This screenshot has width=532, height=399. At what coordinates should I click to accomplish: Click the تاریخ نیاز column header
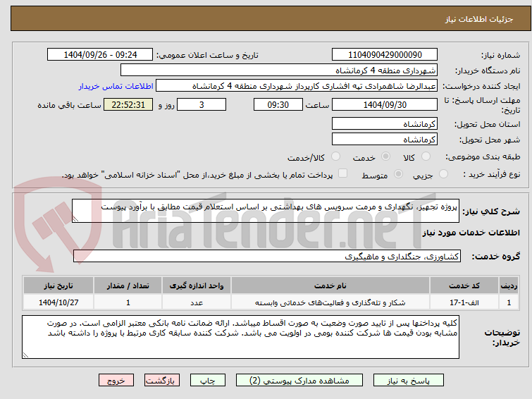pyautogui.click(x=58, y=286)
